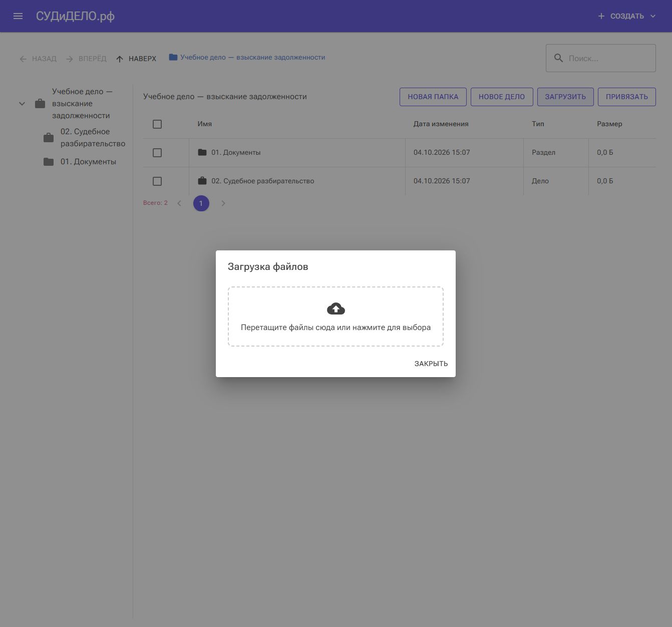Screen dimensions: 672x627
Task: Click the back arrow icon НАЗАД
Action: [23, 59]
